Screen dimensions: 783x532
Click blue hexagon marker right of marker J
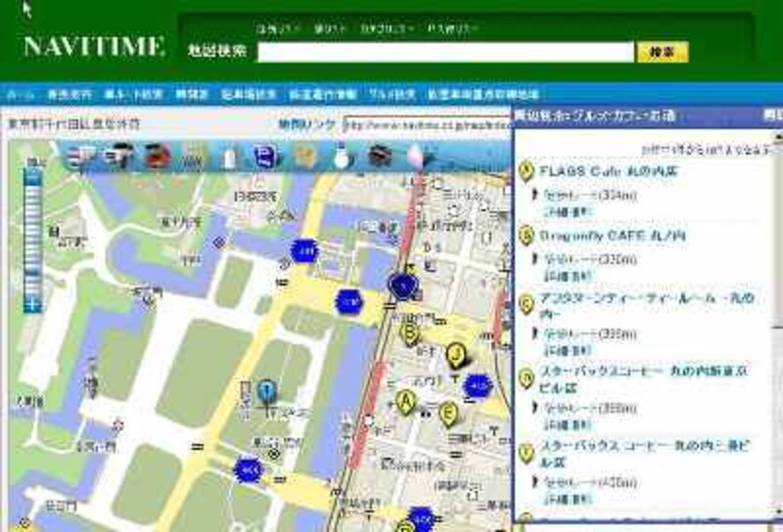(478, 386)
